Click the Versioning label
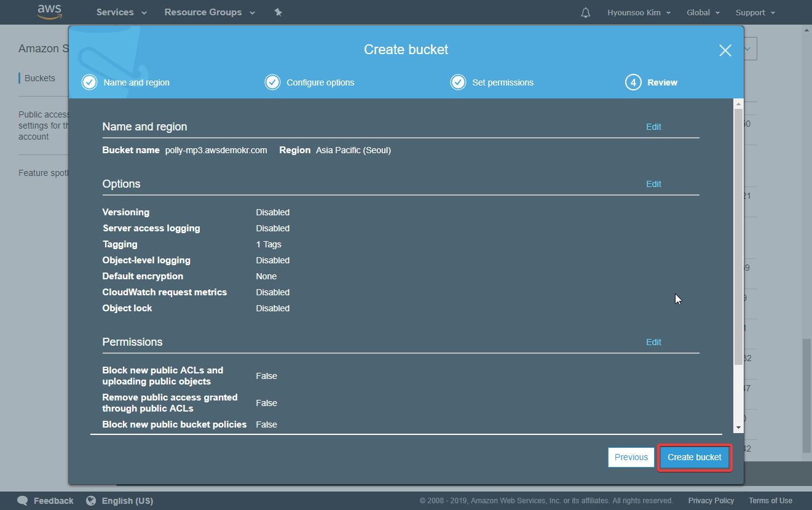The height and width of the screenshot is (510, 812). click(x=126, y=212)
